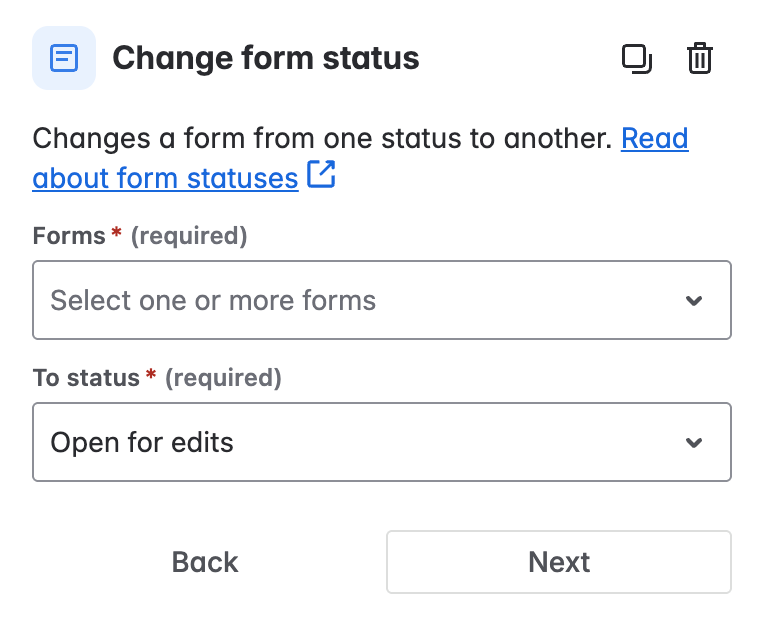Click the blue form status icon
Image resolution: width=772 pixels, height=624 pixels.
(x=64, y=59)
